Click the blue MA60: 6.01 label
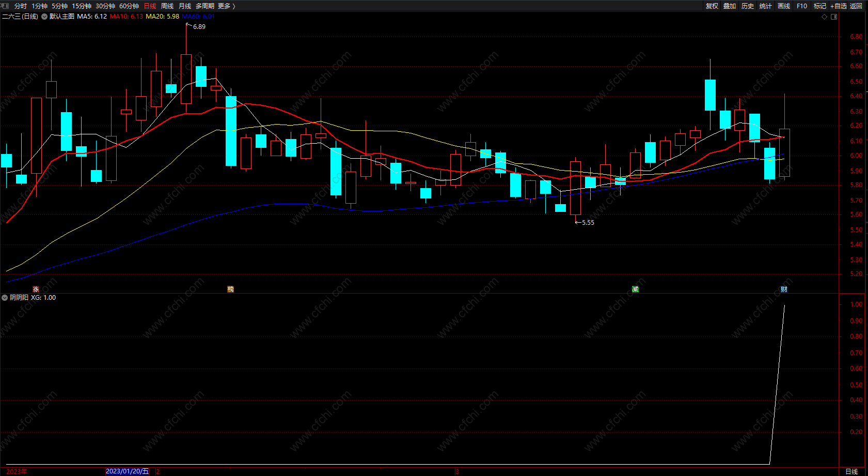868x476 pixels. (x=198, y=17)
